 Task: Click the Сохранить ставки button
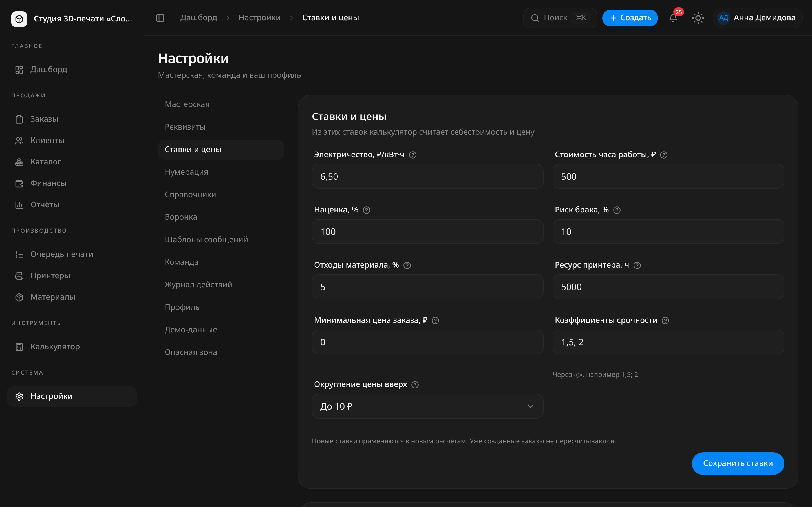pos(738,463)
